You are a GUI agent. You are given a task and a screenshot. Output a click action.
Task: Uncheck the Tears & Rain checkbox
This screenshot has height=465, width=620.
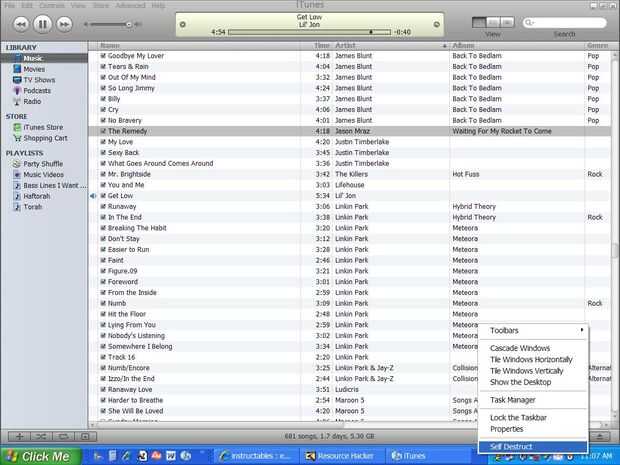click(x=103, y=66)
